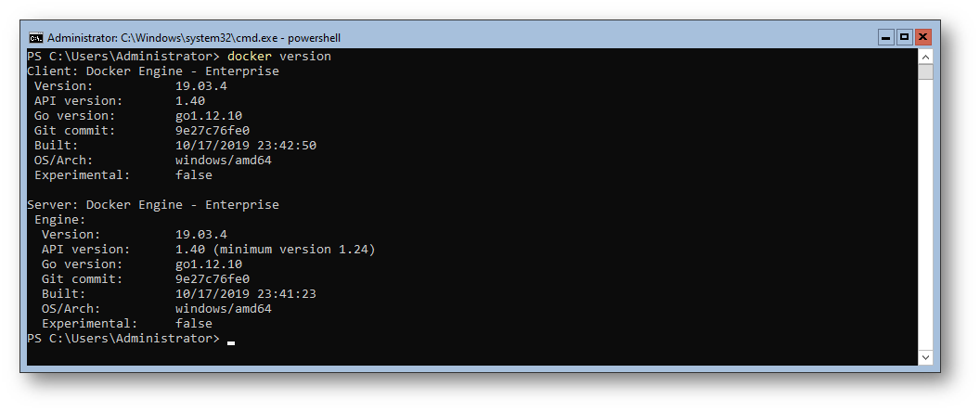980x412 pixels.
Task: Minimize the PowerShell console window
Action: 885,37
